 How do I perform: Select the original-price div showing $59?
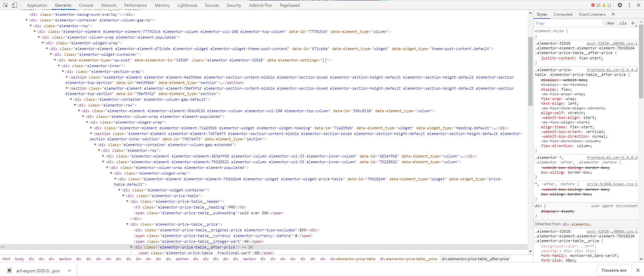tap(226, 230)
